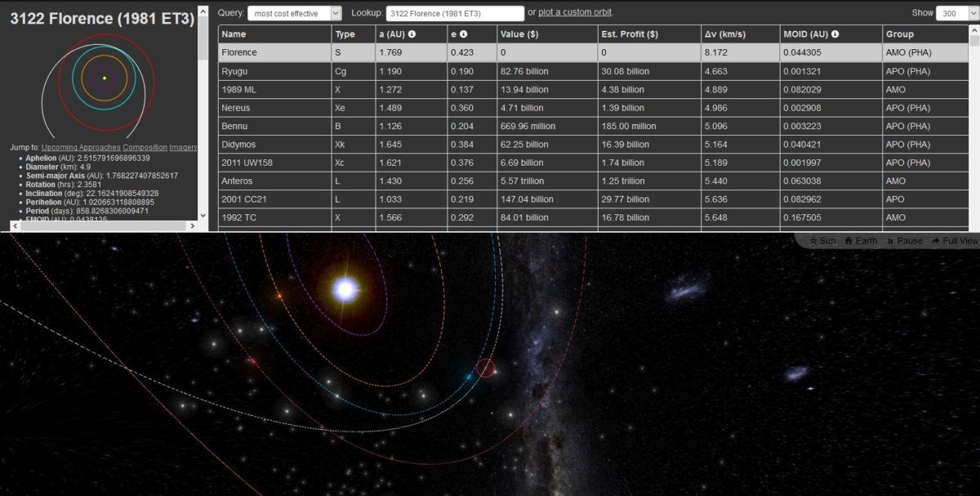The width and height of the screenshot is (980, 496).
Task: Expand the Show 300 results dropdown
Action: 951,13
